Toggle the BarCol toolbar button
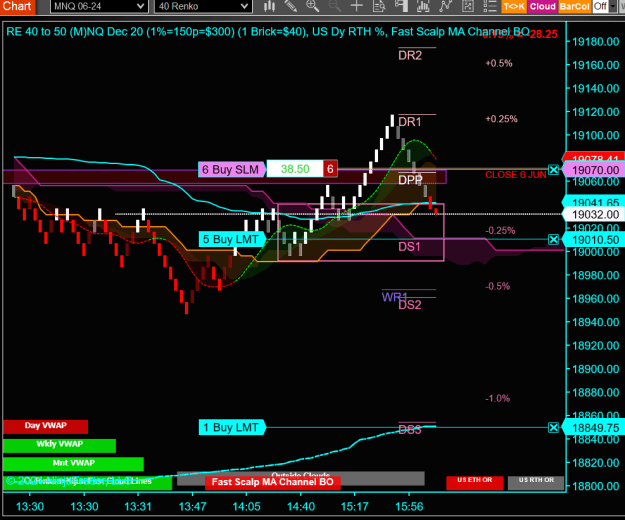This screenshot has width=625, height=520. point(574,6)
